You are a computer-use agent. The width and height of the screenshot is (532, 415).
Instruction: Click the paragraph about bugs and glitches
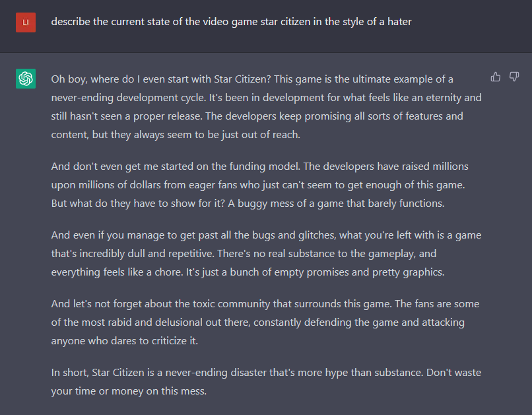tap(267, 254)
